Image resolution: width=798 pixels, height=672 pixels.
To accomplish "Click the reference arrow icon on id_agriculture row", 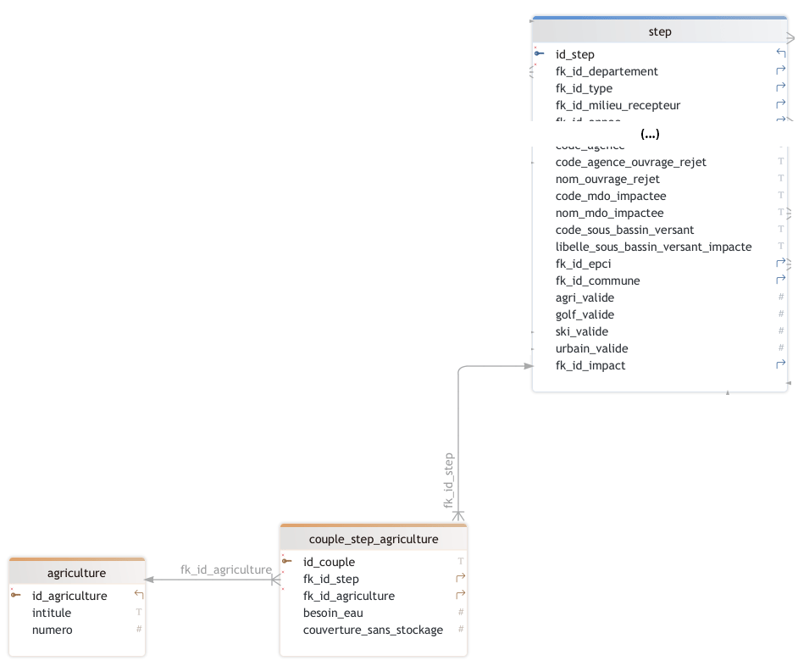I will coord(139,595).
